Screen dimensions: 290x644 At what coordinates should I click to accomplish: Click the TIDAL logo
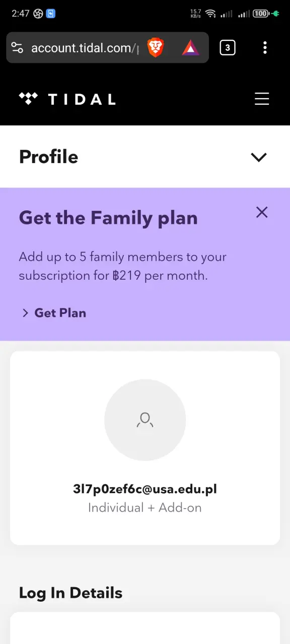67,99
